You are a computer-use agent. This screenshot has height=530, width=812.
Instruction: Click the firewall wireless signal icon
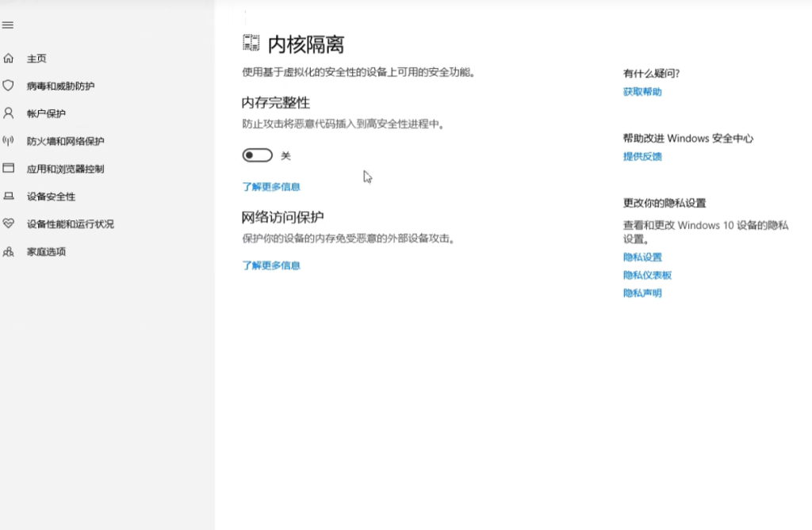9,141
